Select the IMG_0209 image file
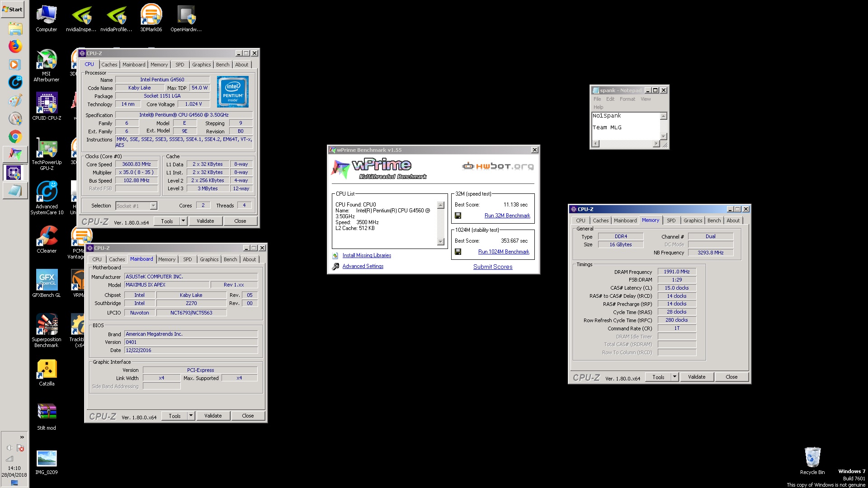The height and width of the screenshot is (488, 868). pos(47,462)
